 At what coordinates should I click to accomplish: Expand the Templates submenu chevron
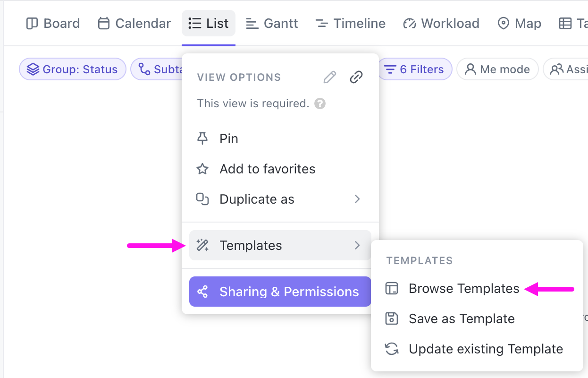pos(357,245)
